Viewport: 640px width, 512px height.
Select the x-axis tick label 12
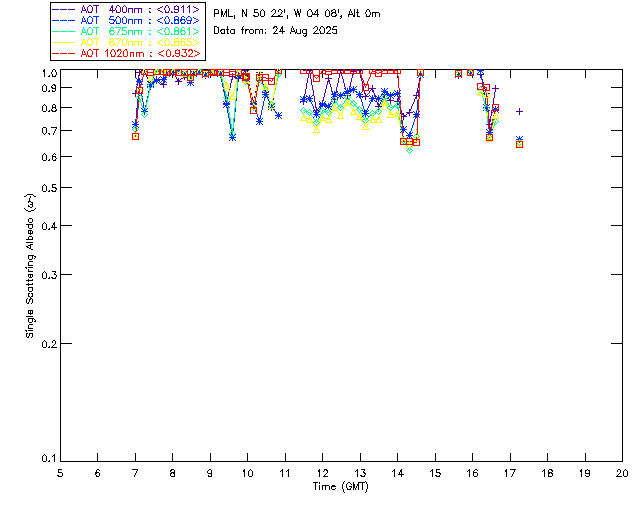[x=322, y=473]
